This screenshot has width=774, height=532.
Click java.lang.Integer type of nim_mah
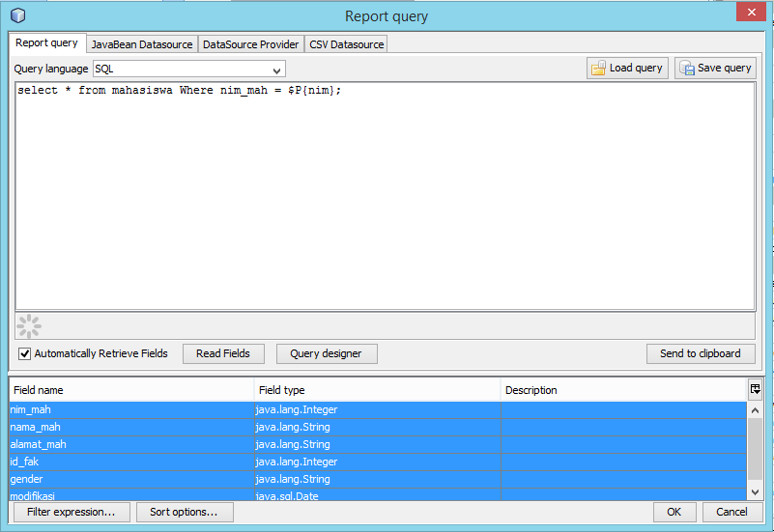tap(297, 409)
